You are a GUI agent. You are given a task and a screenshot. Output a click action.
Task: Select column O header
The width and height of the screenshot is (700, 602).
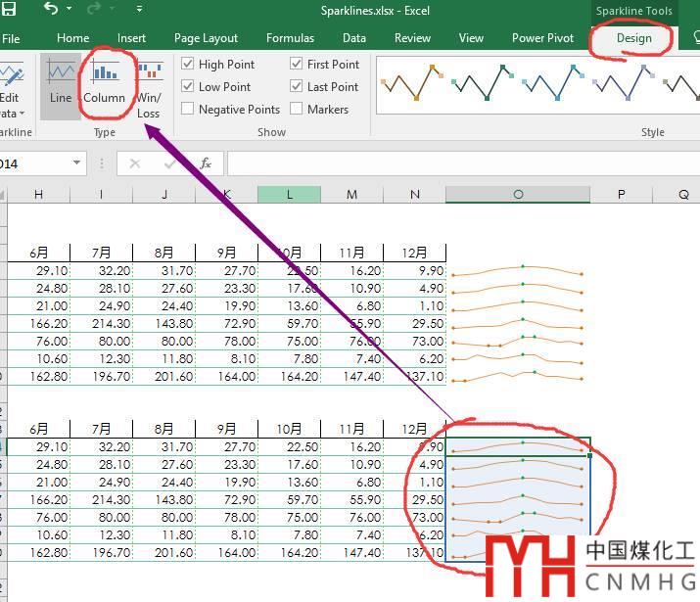point(517,195)
